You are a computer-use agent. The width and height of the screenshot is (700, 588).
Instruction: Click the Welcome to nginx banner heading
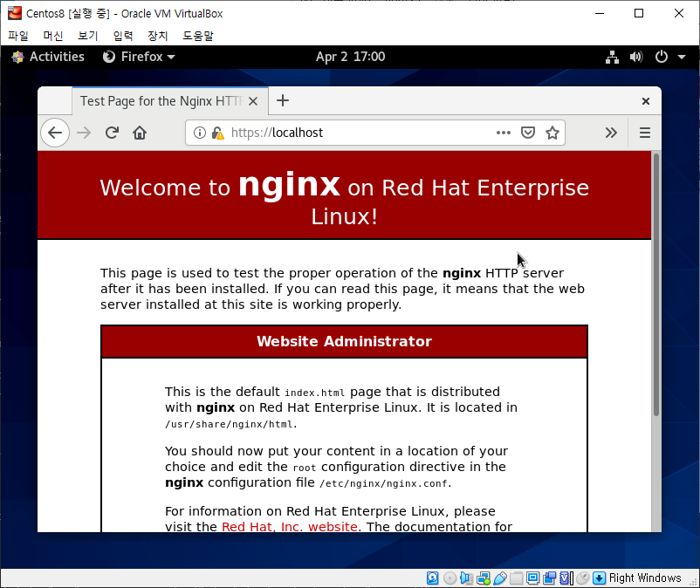click(344, 200)
